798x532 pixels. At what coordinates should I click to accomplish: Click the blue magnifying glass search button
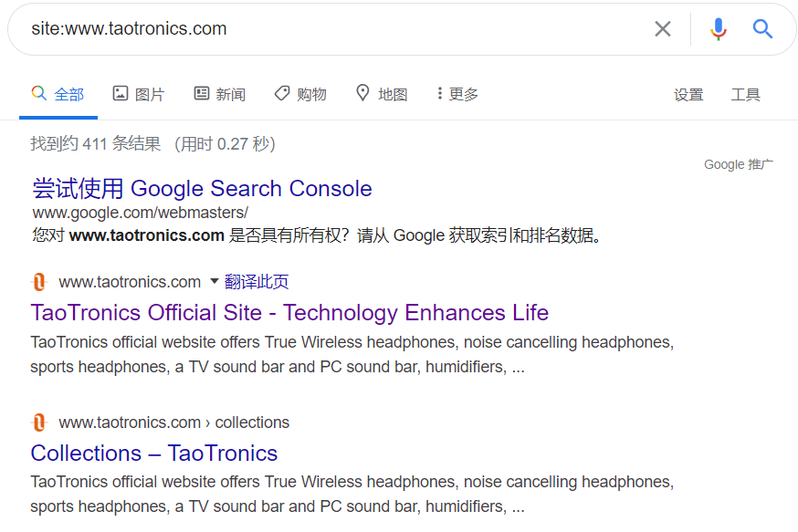[762, 29]
